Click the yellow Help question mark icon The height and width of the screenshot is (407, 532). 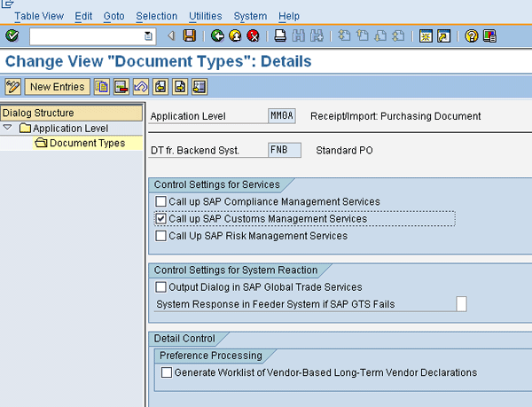(472, 35)
